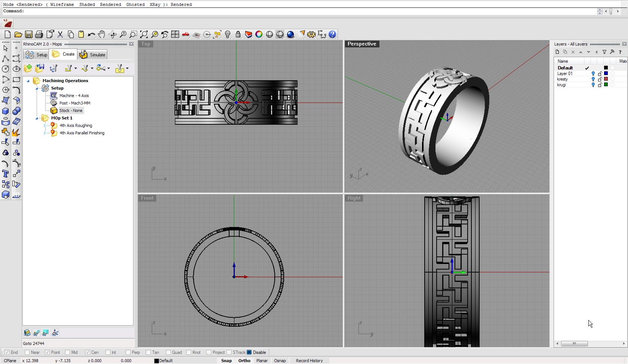Hide the kresty layer via lightbulb

(x=593, y=79)
